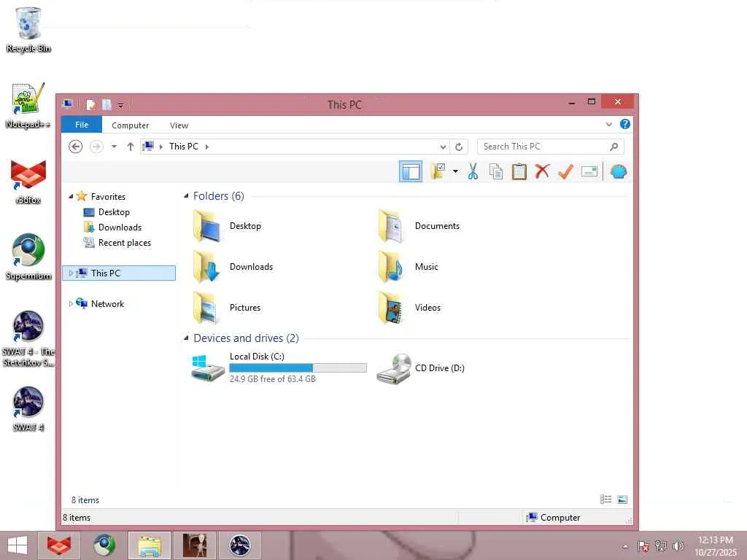Image resolution: width=747 pixels, height=560 pixels.
Task: Click the taskbar clock showing 12:13 PM
Action: click(716, 546)
